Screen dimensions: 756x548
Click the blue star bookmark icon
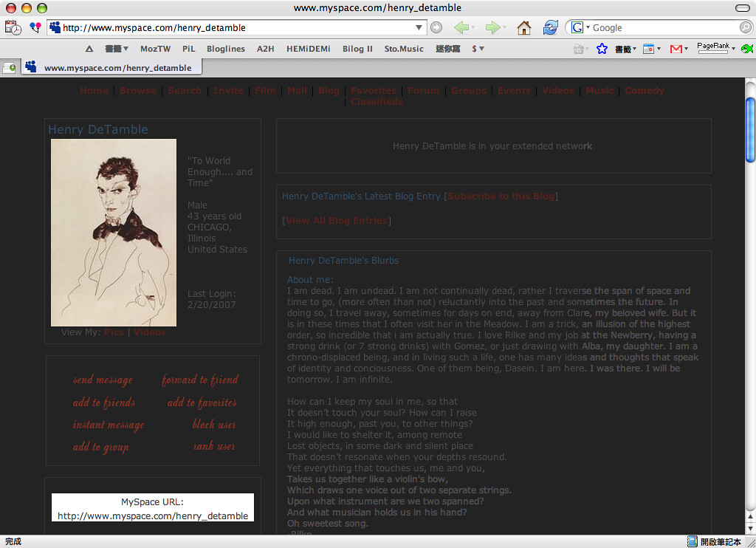click(602, 49)
